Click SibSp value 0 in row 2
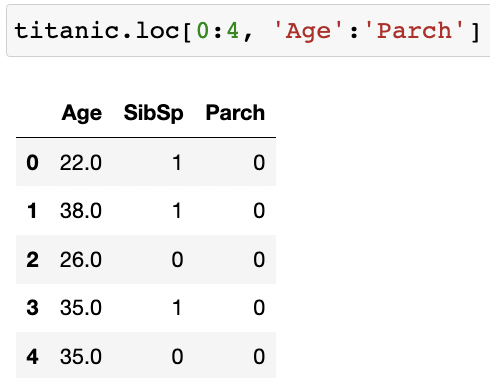This screenshot has width=490, height=378. (x=177, y=260)
